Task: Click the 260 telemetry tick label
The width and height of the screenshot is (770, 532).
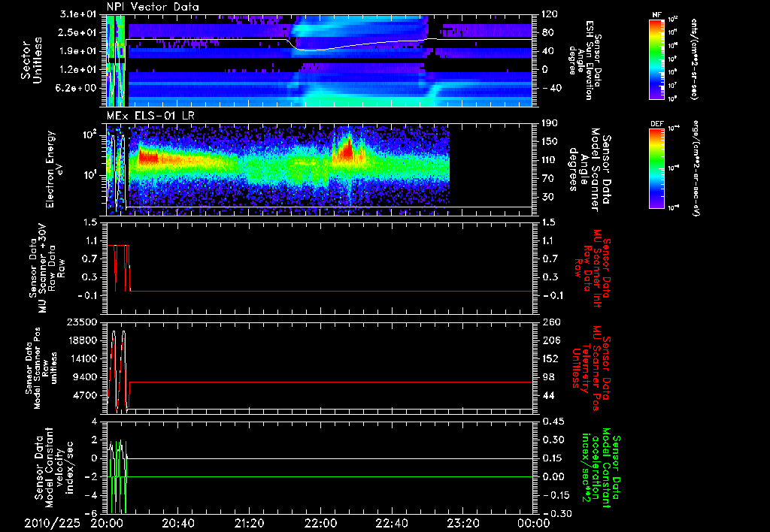Action: 550,322
